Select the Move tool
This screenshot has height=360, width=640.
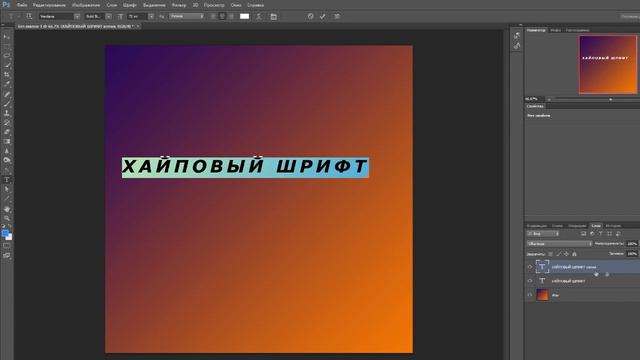[x=7, y=37]
